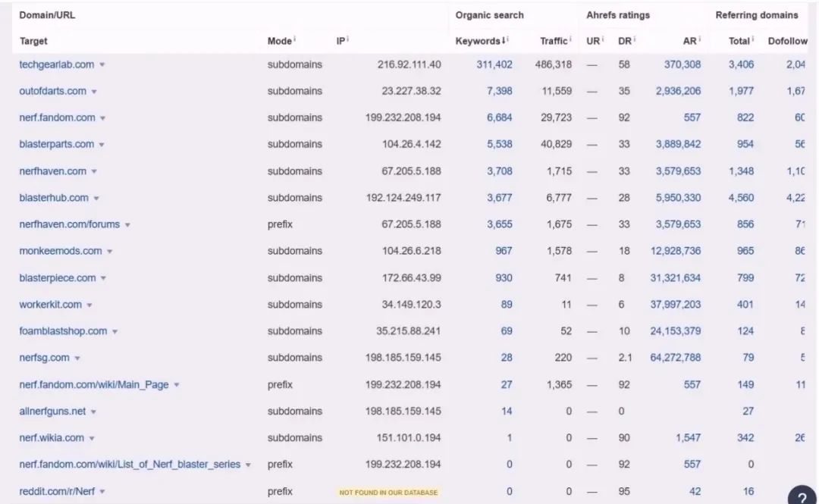Expand dropdown arrow next to techgearlab.com
819x504 pixels.
pos(102,65)
